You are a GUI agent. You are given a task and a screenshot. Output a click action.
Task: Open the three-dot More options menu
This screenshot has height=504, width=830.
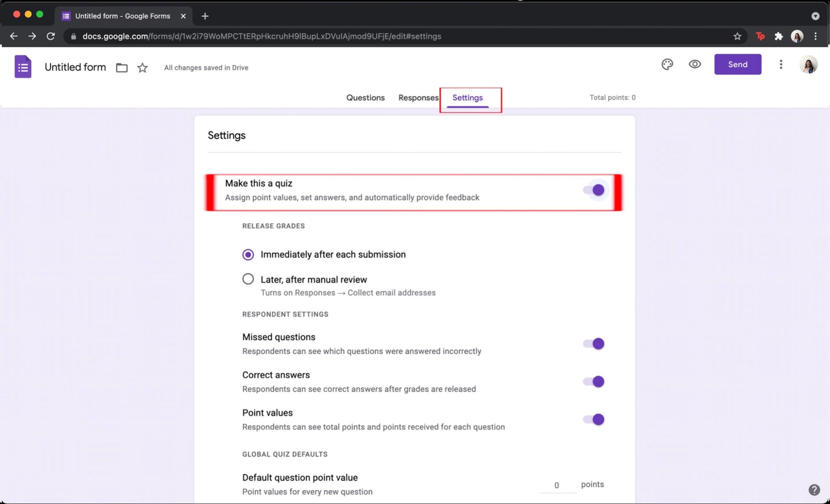coord(781,65)
